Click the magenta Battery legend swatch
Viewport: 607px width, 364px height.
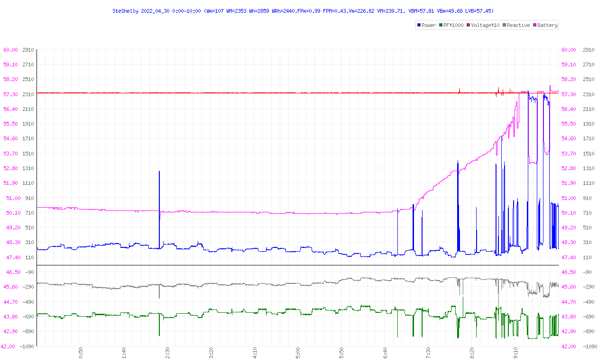[535, 25]
